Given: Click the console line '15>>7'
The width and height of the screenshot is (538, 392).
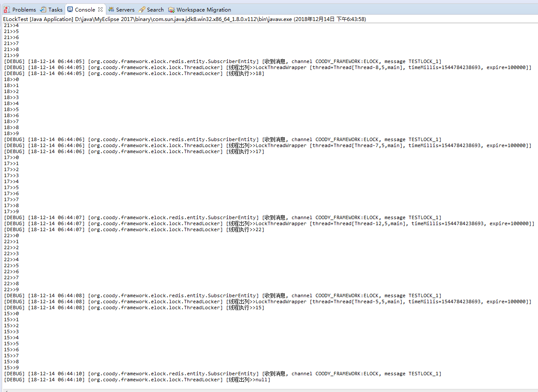Looking at the screenshot, I should [11, 356].
